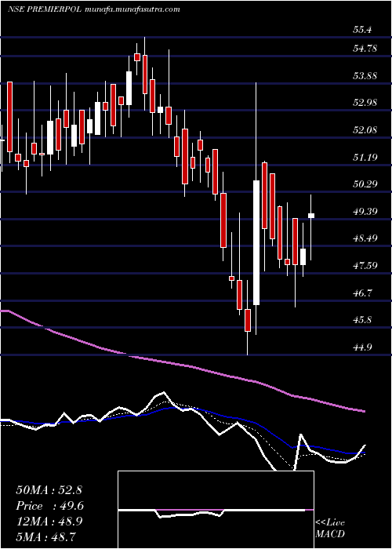Click the 12MA : 48.9 readout
The height and width of the screenshot is (549, 392).
[x=49, y=522]
